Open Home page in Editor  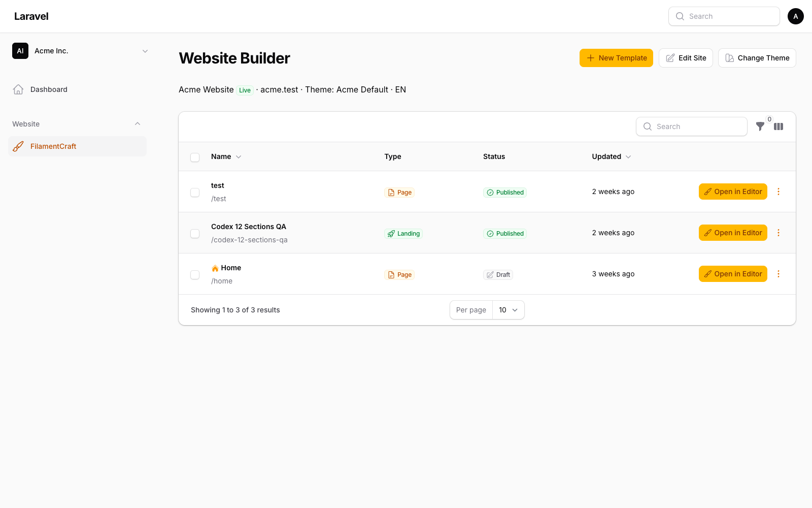(733, 274)
